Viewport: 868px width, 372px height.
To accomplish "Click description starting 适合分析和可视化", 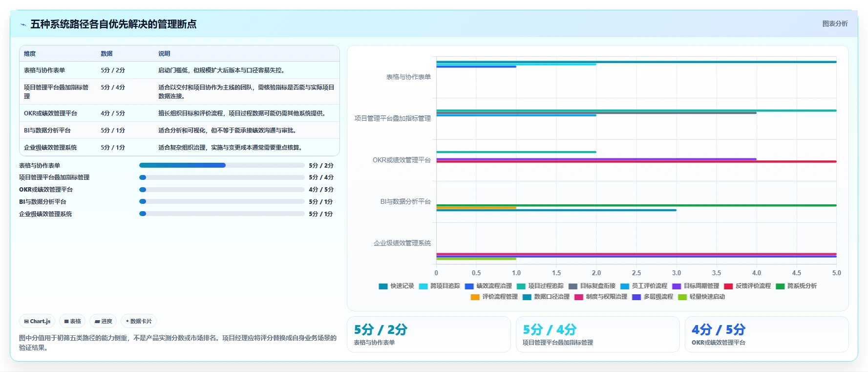I will pos(227,131).
